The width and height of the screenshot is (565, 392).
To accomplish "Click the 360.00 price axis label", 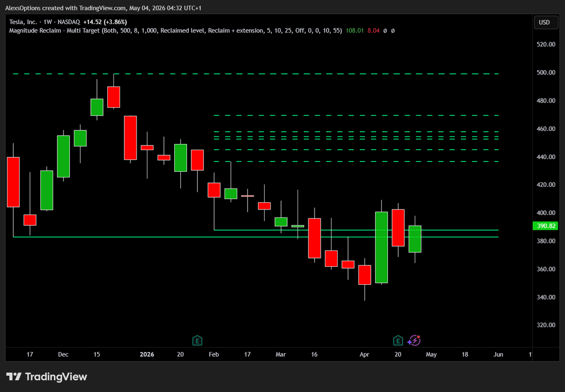I will [x=546, y=269].
